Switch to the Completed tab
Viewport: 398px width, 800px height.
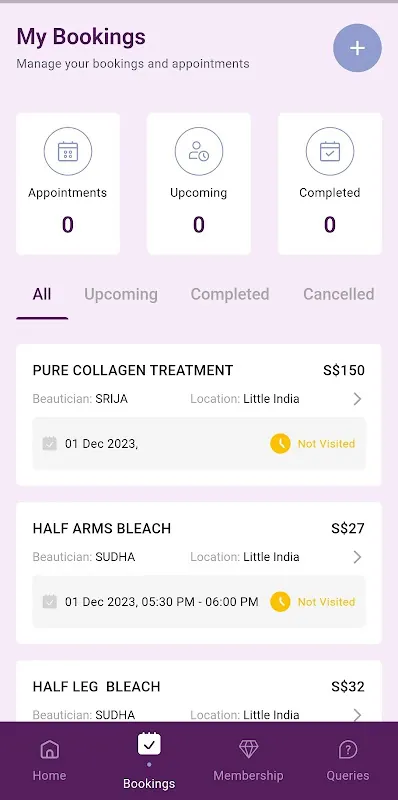click(230, 294)
